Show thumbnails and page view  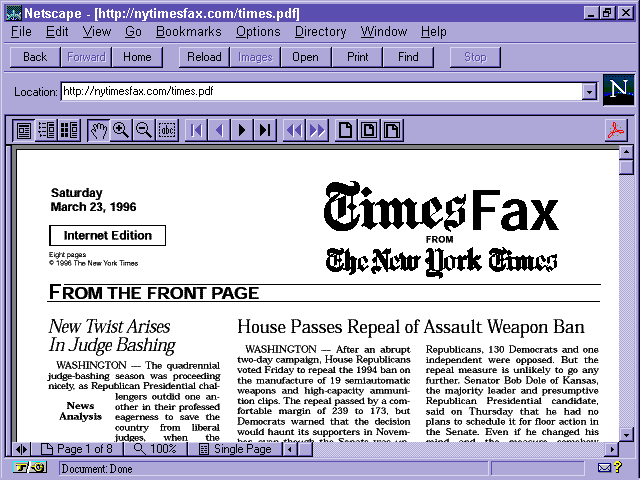click(x=69, y=131)
